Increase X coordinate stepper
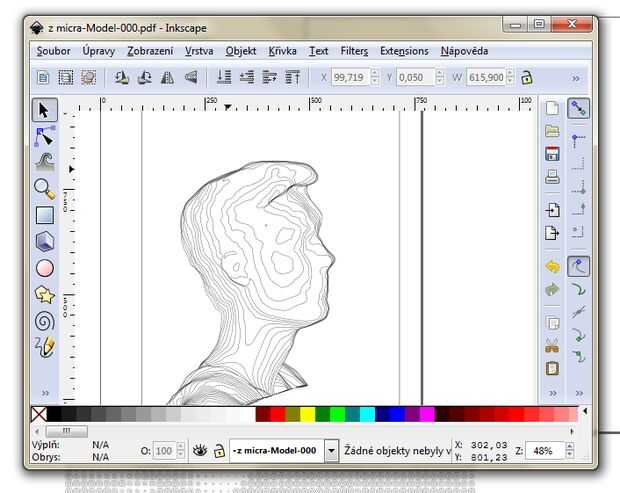Screen dimensions: 620x493 point(375,73)
